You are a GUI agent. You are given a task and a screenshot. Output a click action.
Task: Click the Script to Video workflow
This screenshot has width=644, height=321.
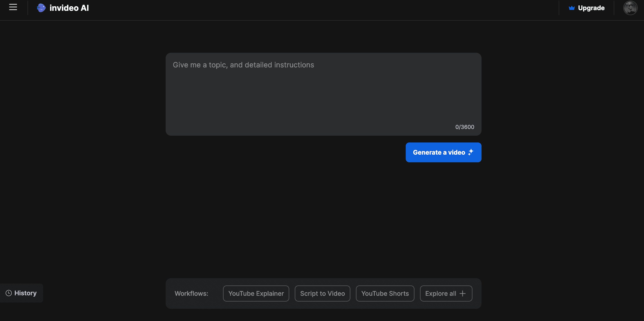click(x=322, y=293)
